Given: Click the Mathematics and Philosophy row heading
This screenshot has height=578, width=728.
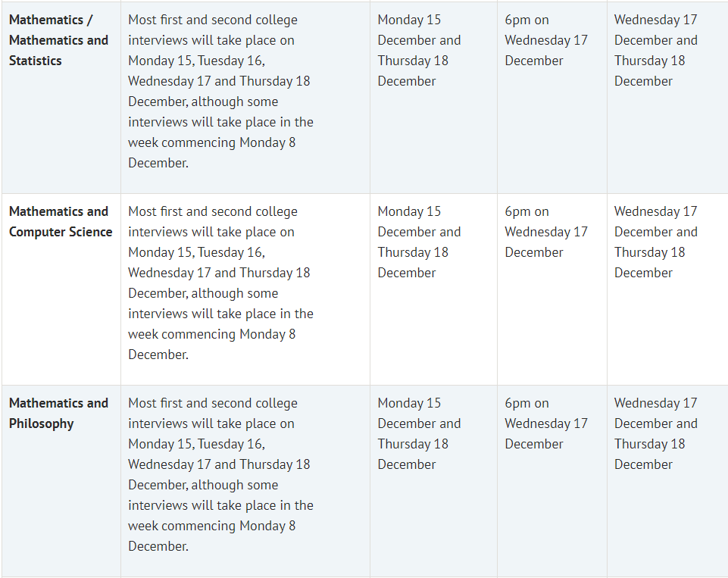Looking at the screenshot, I should click(58, 413).
